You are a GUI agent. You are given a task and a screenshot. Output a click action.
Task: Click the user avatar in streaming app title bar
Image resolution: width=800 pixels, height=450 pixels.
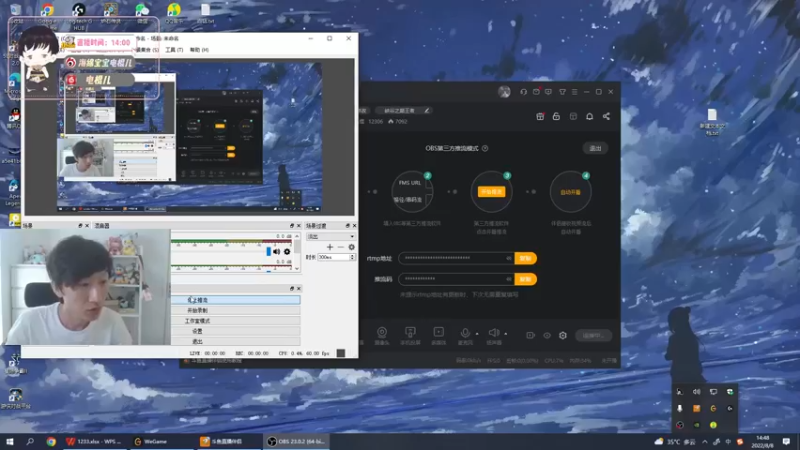point(504,92)
